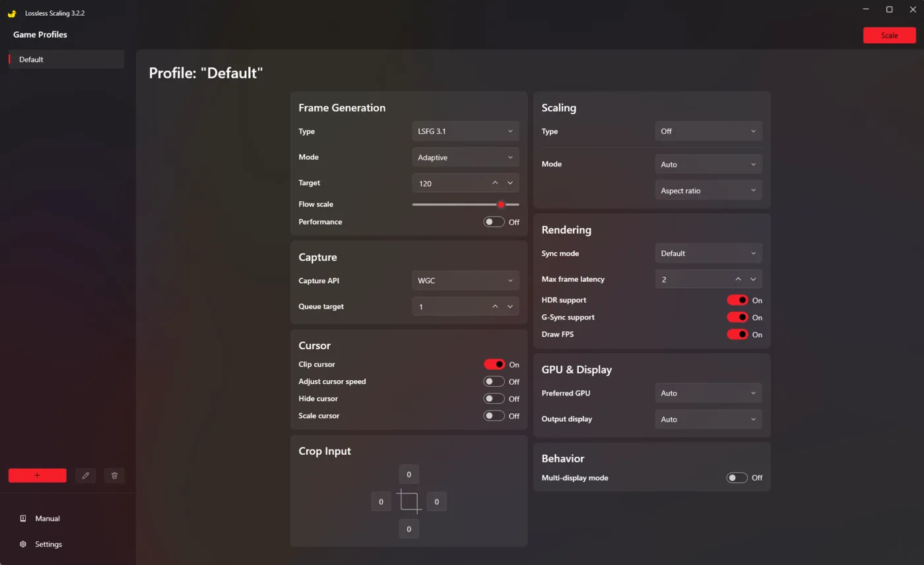Open the Capture API dropdown
924x565 pixels.
tap(465, 281)
